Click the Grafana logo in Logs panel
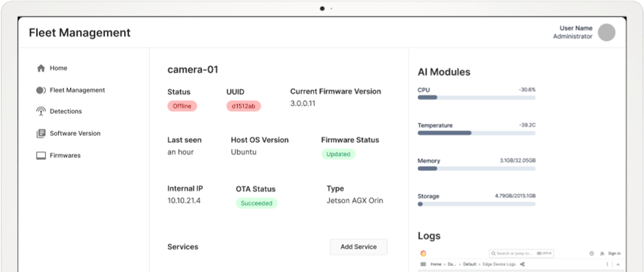644x272 pixels. click(423, 253)
